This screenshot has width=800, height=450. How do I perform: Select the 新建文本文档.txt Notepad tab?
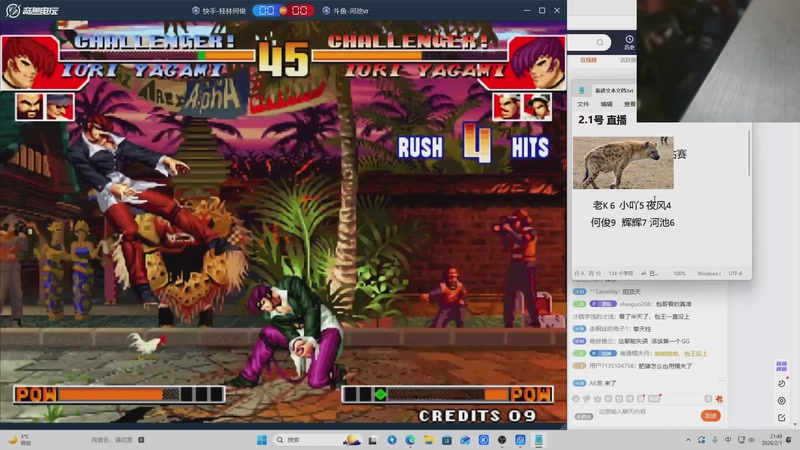tap(614, 90)
